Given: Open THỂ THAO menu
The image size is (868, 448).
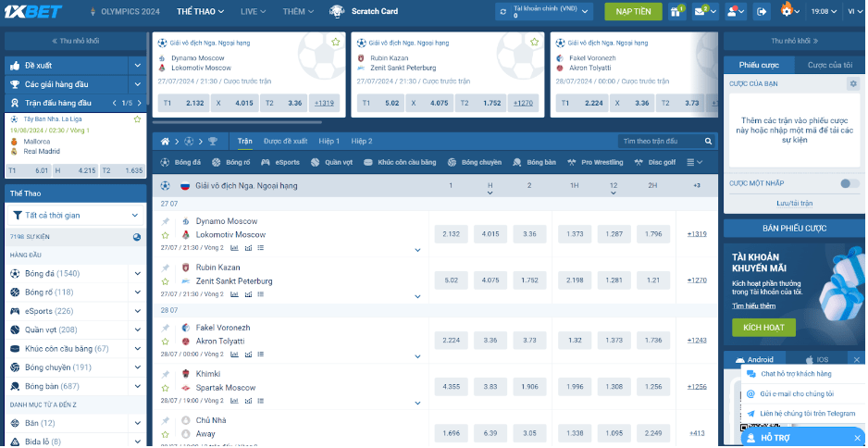Looking at the screenshot, I should tap(201, 11).
